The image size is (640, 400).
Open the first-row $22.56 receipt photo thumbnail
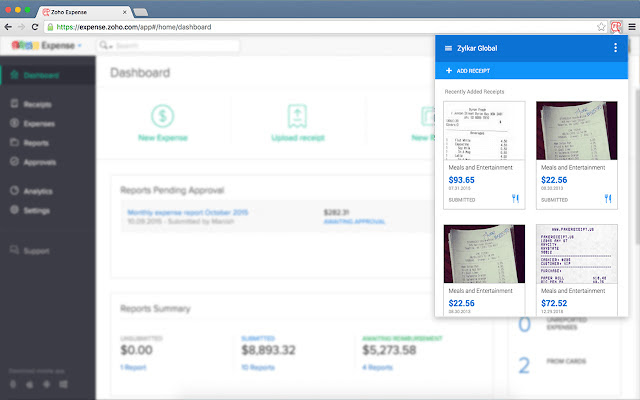point(576,131)
